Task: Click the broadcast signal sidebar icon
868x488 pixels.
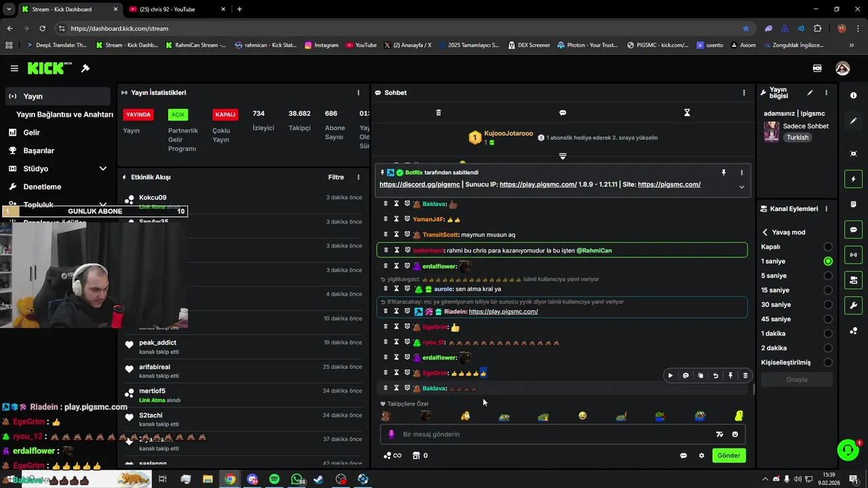Action: coord(853,255)
